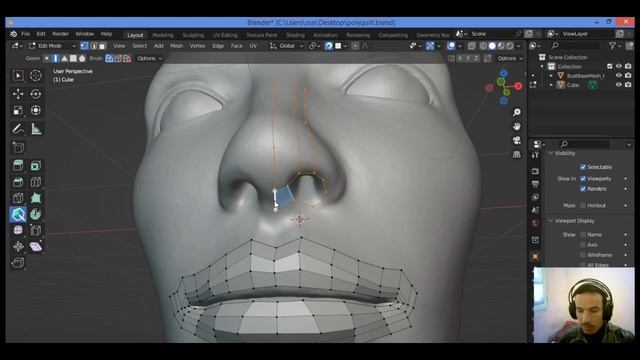Switch to the Sculpting workspace tab

point(193,35)
